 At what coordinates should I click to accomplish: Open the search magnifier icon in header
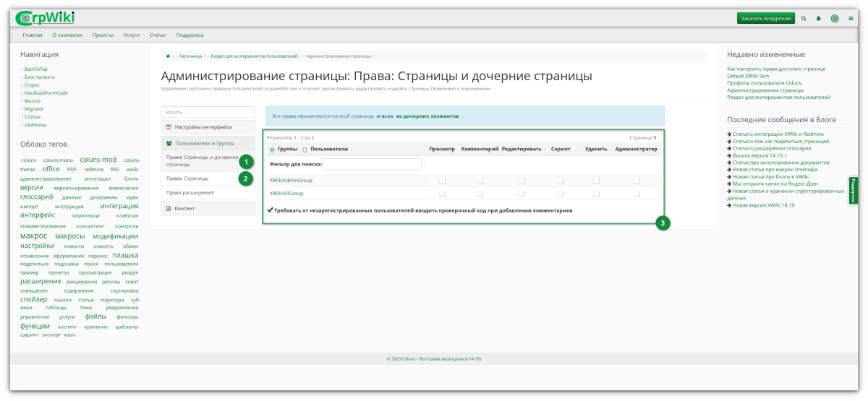[x=803, y=18]
